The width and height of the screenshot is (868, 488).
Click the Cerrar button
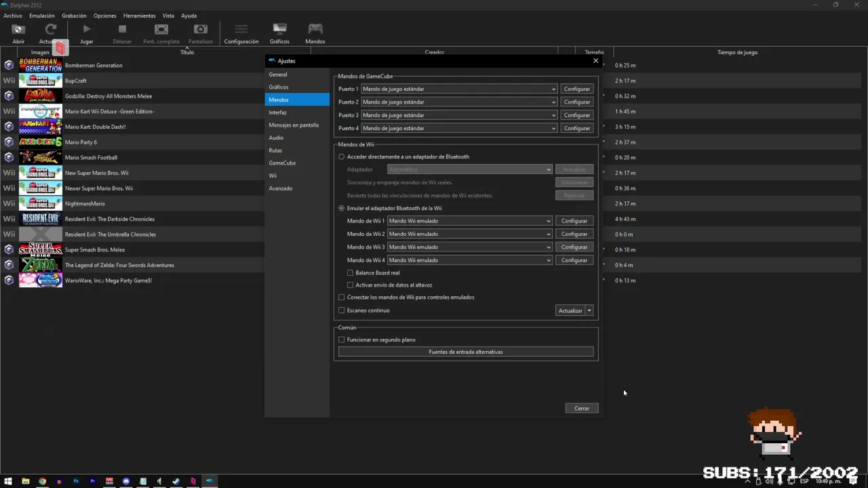point(582,408)
